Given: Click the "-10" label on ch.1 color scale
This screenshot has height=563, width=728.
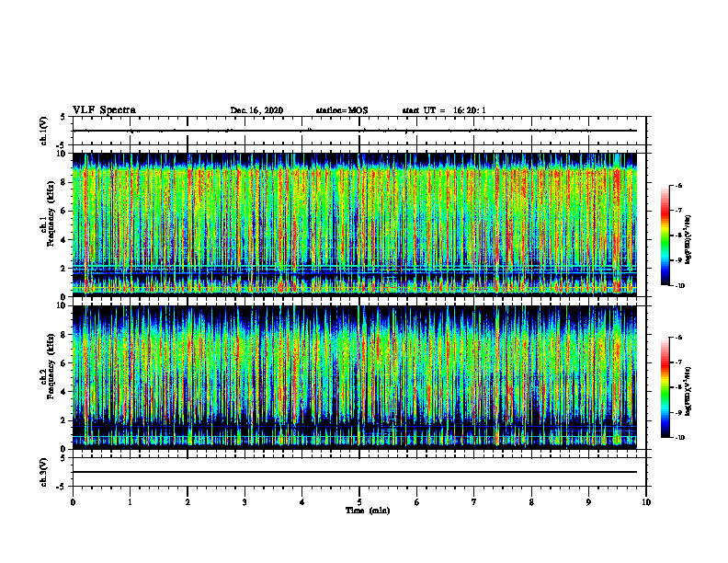Looking at the screenshot, I should tap(680, 286).
